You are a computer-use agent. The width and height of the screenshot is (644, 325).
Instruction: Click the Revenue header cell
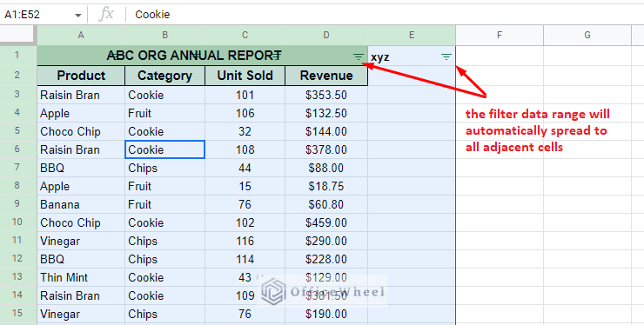click(326, 76)
